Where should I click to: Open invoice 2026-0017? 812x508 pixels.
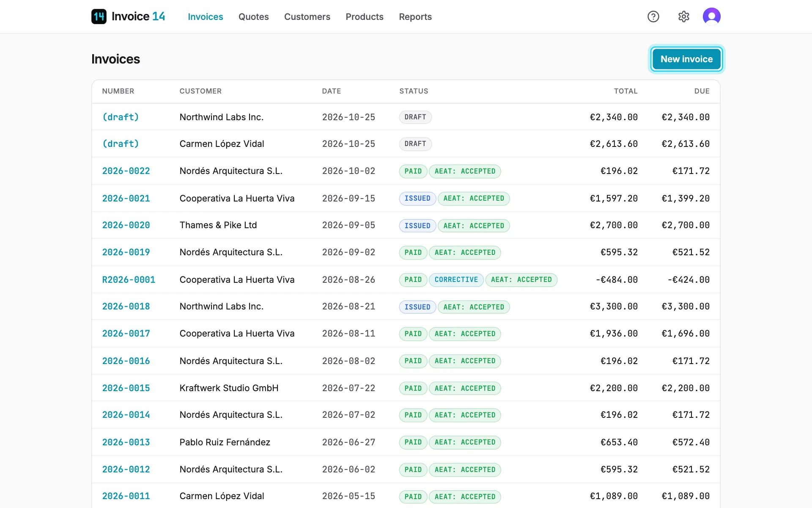click(126, 334)
